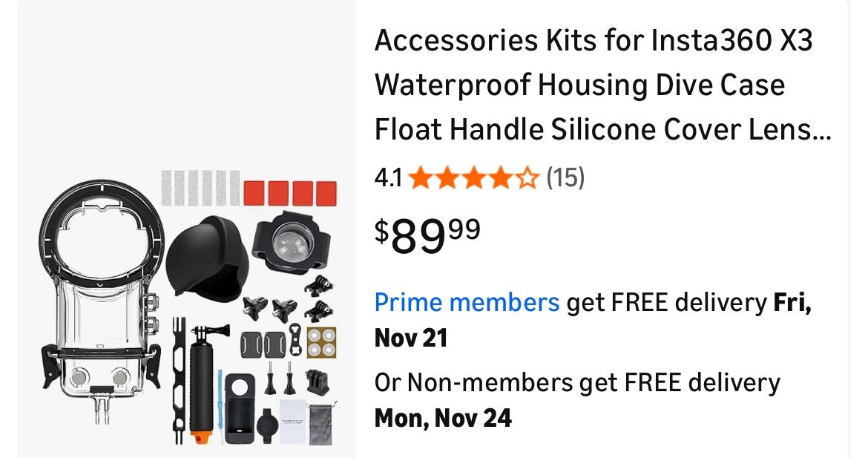The height and width of the screenshot is (458, 868).
Task: Click the orange adhesive pads in the product image
Action: [289, 192]
